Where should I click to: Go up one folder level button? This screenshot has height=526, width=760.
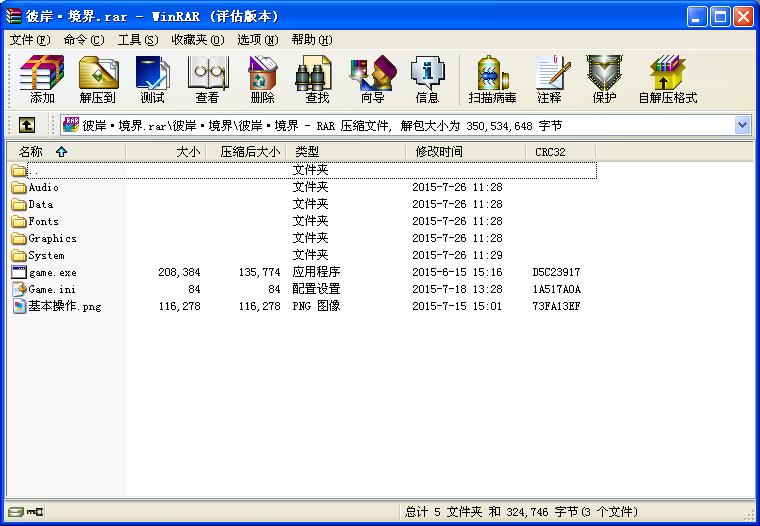click(27, 126)
